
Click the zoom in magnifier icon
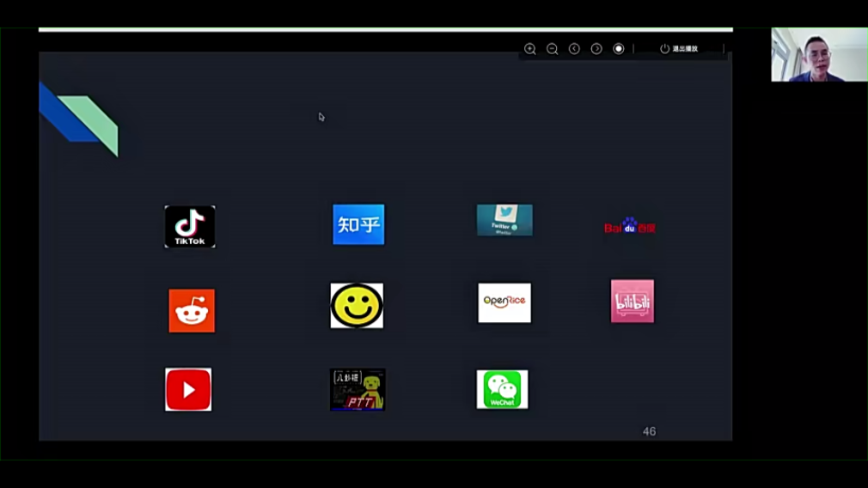pyautogui.click(x=530, y=49)
